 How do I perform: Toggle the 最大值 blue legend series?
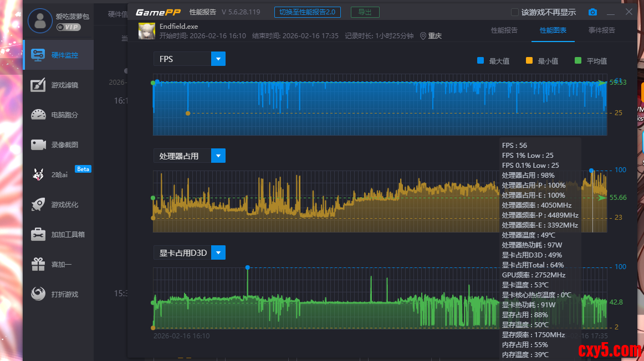coord(481,61)
